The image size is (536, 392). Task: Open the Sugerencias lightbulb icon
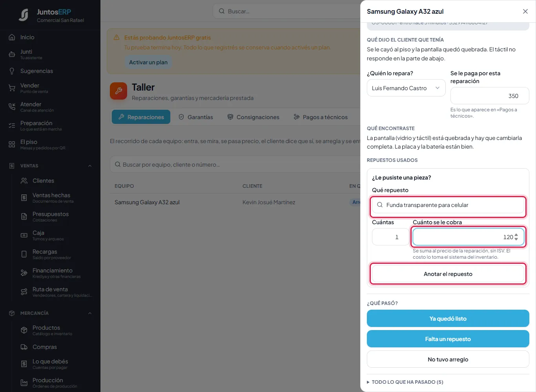(12, 71)
